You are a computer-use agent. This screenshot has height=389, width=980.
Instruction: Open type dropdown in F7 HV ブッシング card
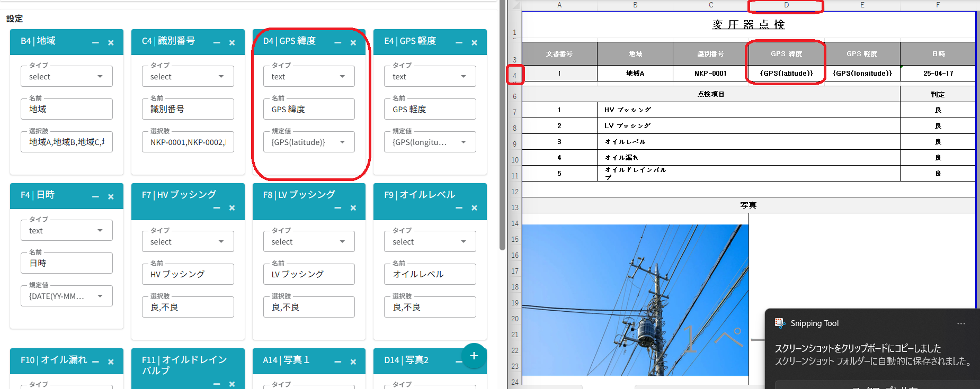pos(188,241)
